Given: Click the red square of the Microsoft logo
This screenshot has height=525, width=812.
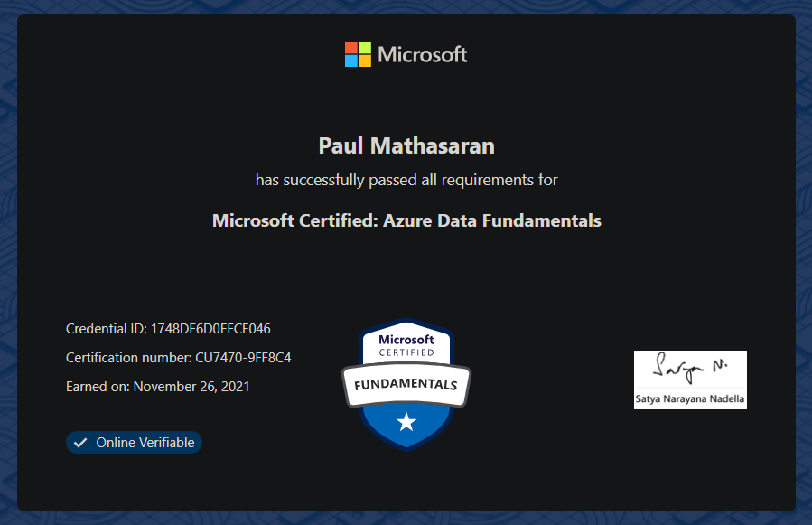Looking at the screenshot, I should click(x=351, y=48).
